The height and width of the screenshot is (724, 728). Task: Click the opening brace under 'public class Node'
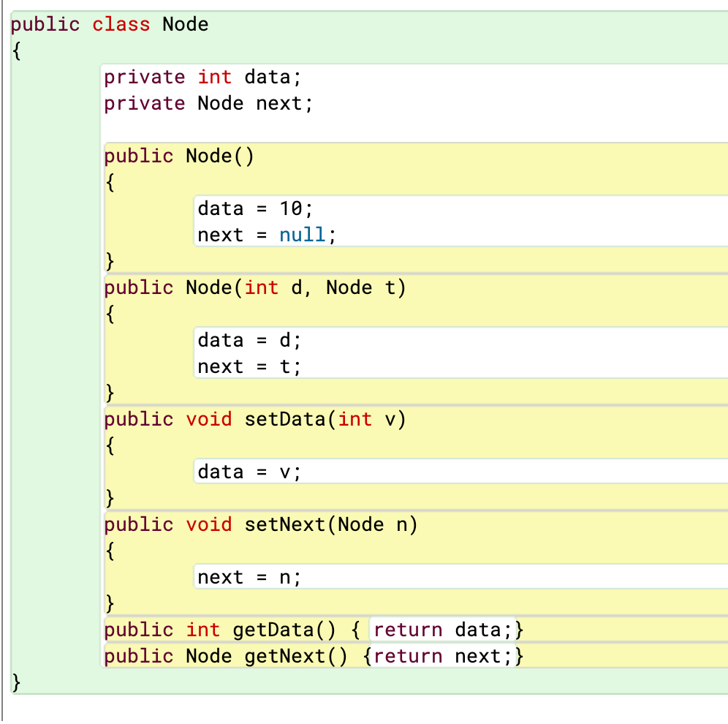(16, 50)
